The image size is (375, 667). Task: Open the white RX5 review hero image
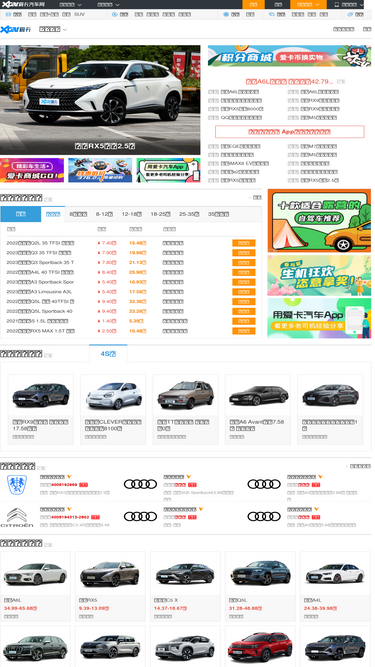coord(100,100)
